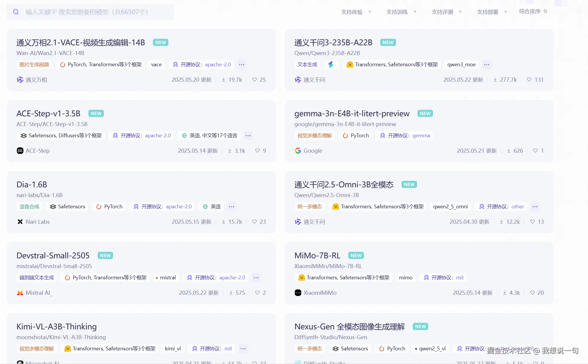Open the MiMo-7B-RL model page

coord(317,256)
